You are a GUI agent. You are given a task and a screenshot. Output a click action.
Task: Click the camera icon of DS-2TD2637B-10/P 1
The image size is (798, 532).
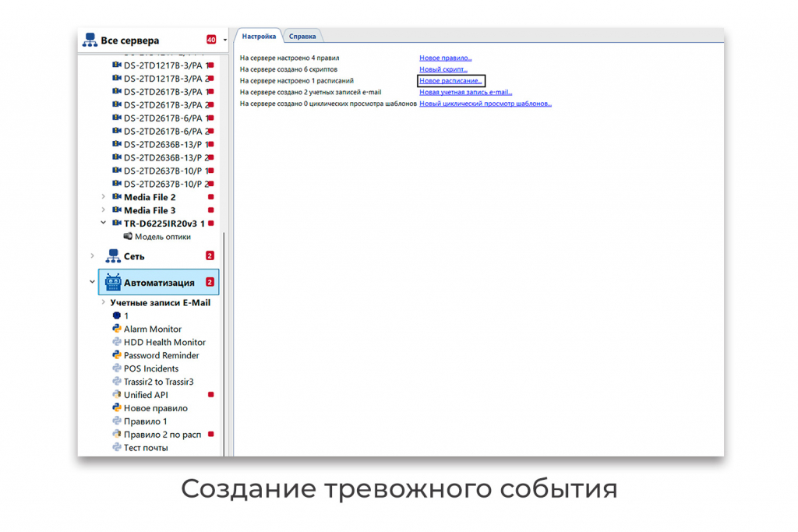click(x=117, y=171)
